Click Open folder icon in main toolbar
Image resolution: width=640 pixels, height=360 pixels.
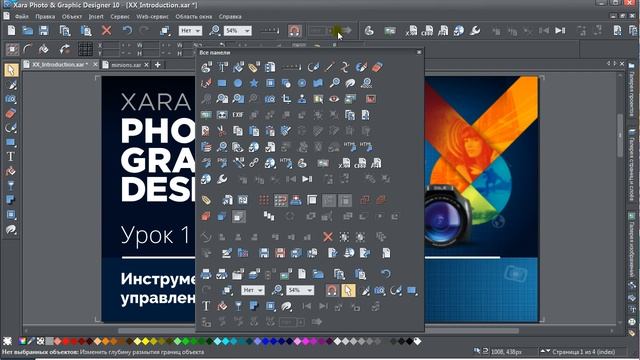[x=28, y=31]
